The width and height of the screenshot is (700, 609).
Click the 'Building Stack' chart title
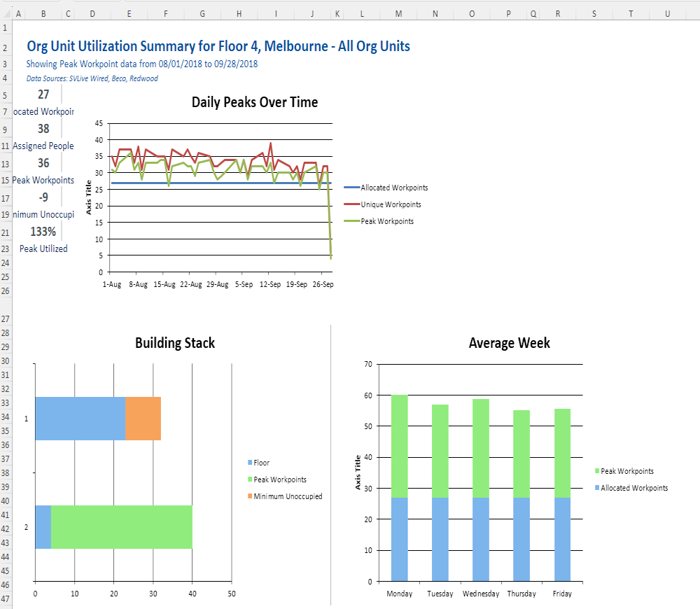(x=175, y=343)
